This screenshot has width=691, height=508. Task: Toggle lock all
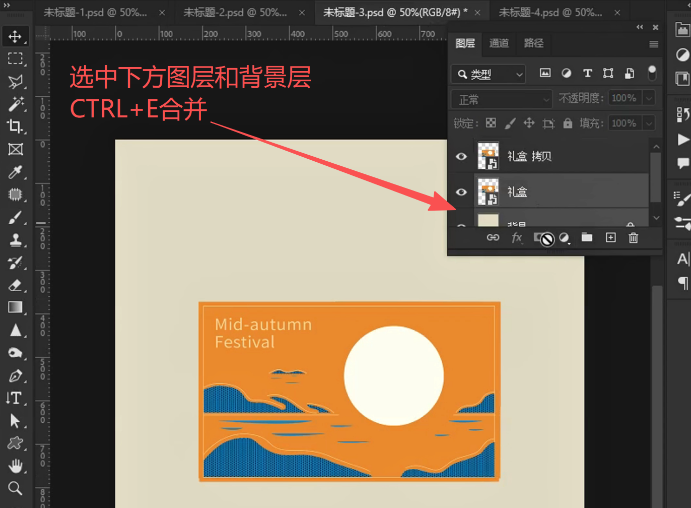point(568,123)
